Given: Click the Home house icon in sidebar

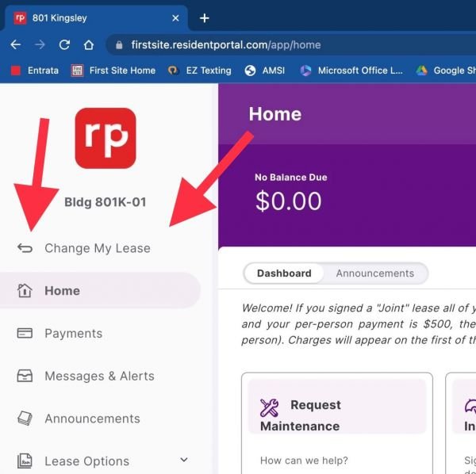Looking at the screenshot, I should pos(25,291).
